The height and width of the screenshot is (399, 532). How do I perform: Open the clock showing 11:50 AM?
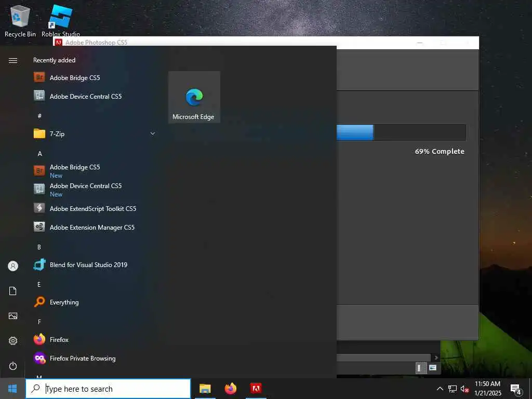point(487,389)
